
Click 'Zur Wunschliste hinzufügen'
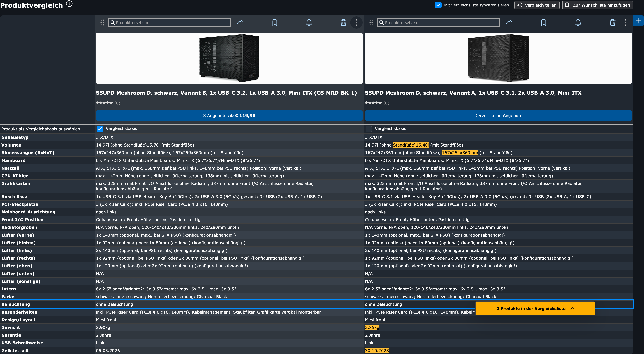597,5
